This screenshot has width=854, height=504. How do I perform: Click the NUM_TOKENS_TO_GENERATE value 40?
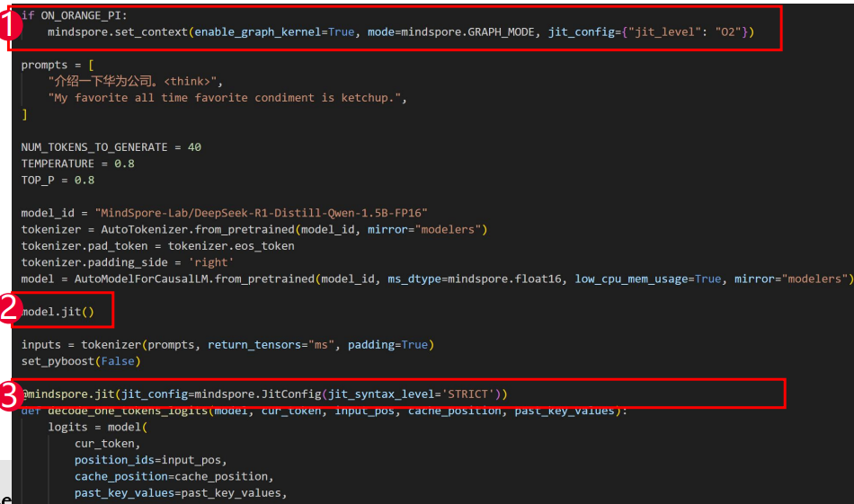tap(194, 146)
